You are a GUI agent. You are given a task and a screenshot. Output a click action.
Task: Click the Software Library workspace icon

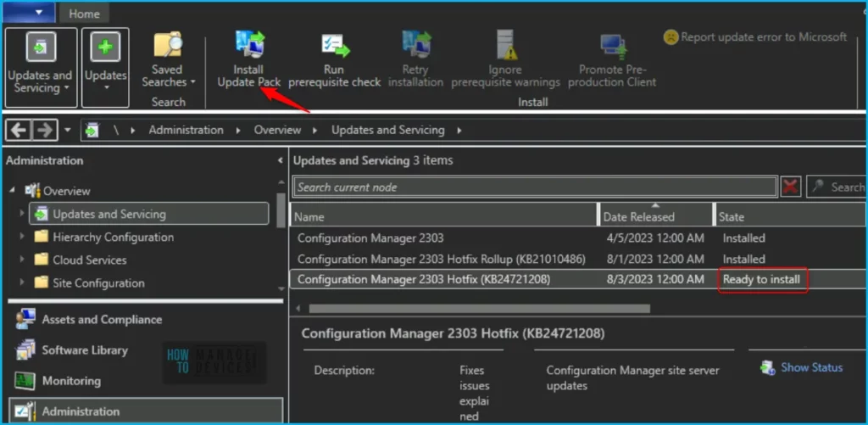pos(25,350)
